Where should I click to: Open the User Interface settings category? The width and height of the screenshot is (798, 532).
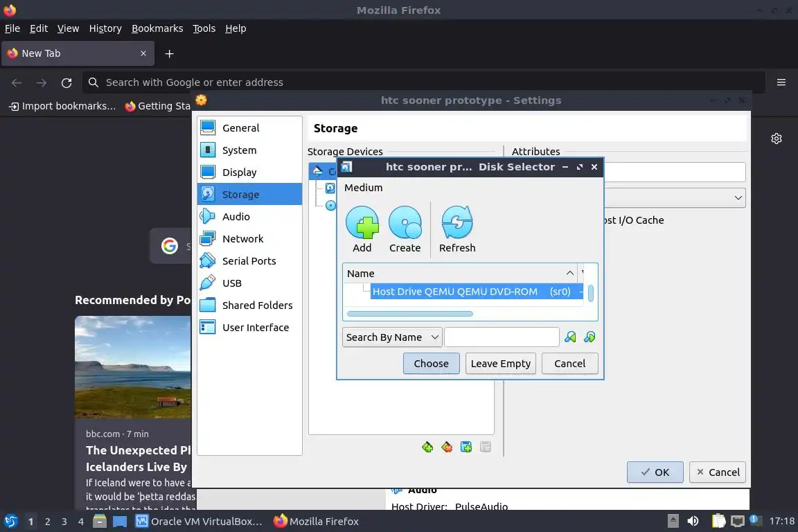click(249, 327)
